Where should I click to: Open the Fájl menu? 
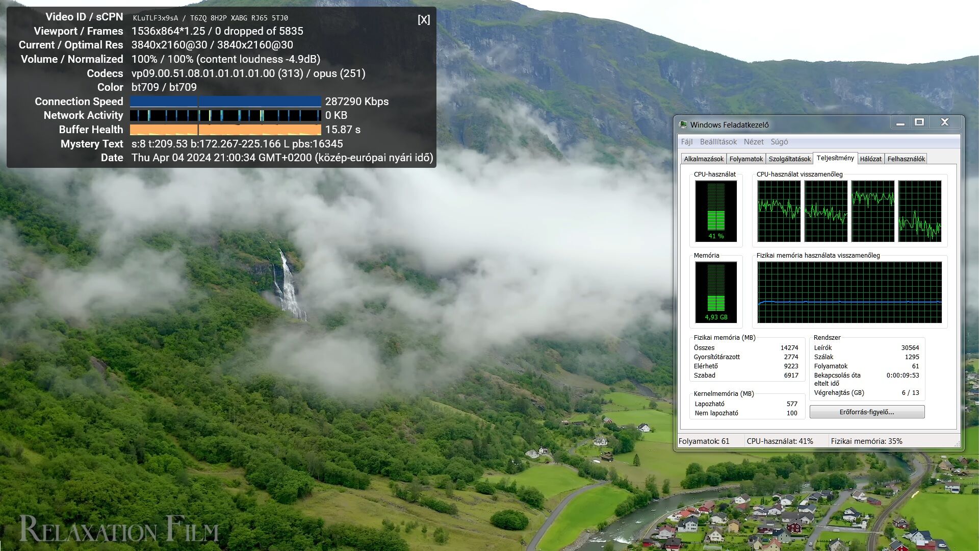686,142
